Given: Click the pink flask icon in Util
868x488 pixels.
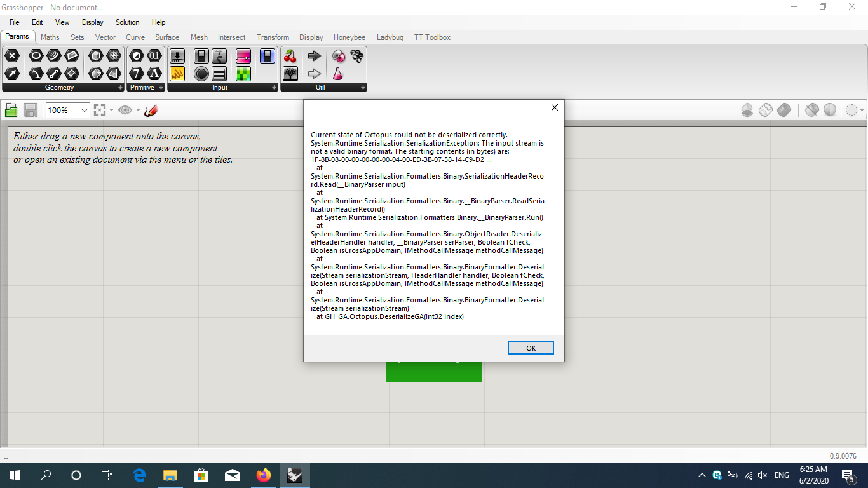Looking at the screenshot, I should pos(338,74).
